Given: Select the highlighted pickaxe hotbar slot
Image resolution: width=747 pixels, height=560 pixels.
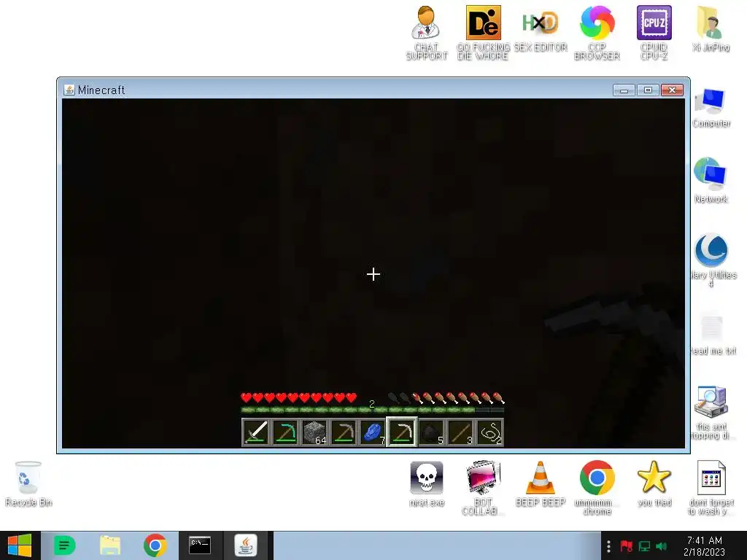Looking at the screenshot, I should tap(402, 432).
